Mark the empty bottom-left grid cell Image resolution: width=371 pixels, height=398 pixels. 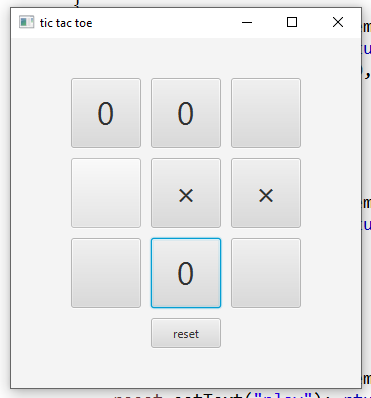106,273
